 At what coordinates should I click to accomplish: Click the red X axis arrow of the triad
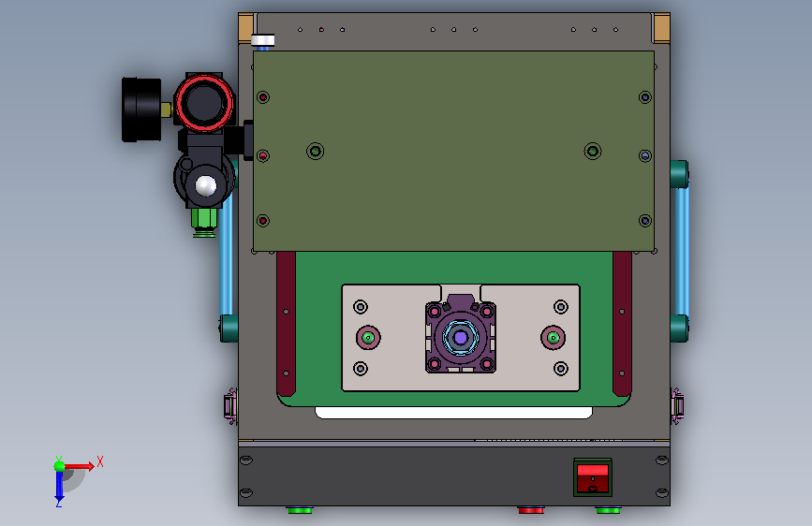click(80, 466)
